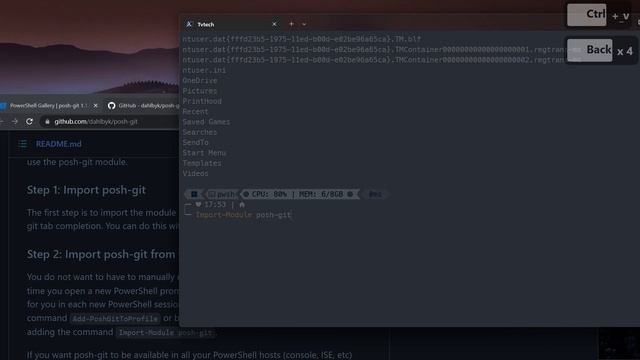The image size is (640, 360).
Task: Click the home folder icon in prompt
Action: [x=242, y=204]
